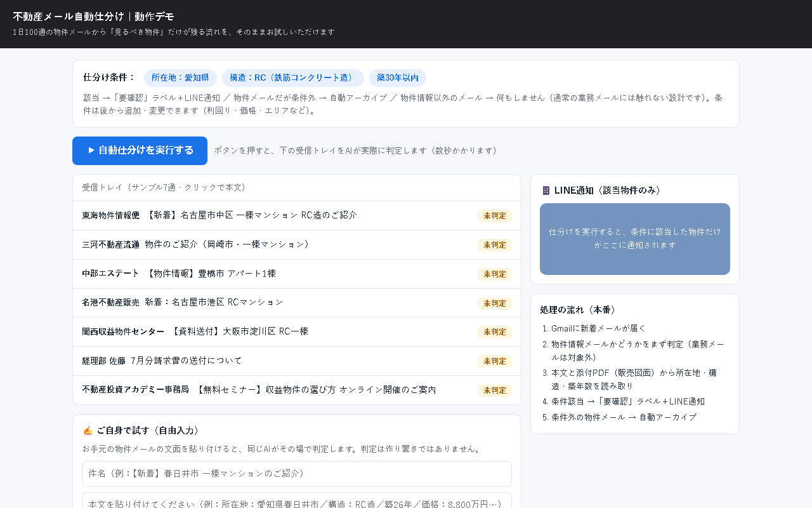
Task: Focus the 本文を貼り付けてください body field
Action: 297,500
